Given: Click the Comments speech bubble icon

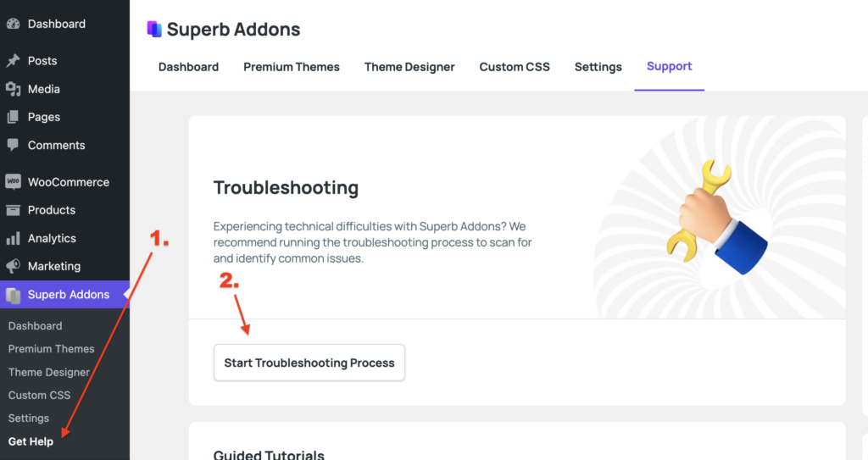Looking at the screenshot, I should pos(13,146).
